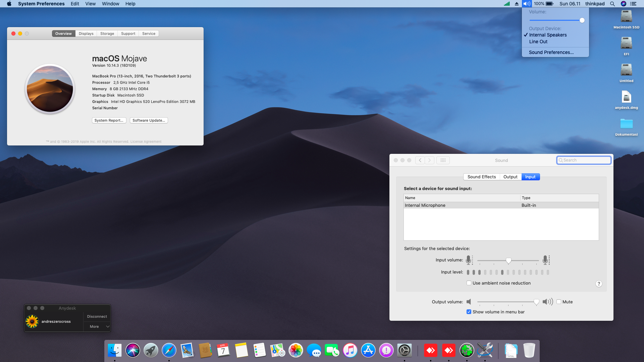Open the Maps app in the Dock
644x362 pixels.
click(x=278, y=350)
